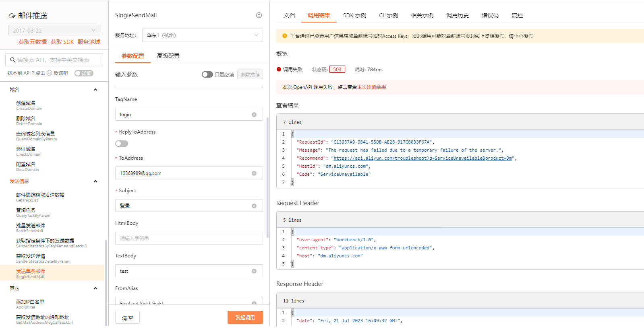Click the feedback smiley icon beside SingleSendMail
The image size is (644, 329).
pos(259,15)
